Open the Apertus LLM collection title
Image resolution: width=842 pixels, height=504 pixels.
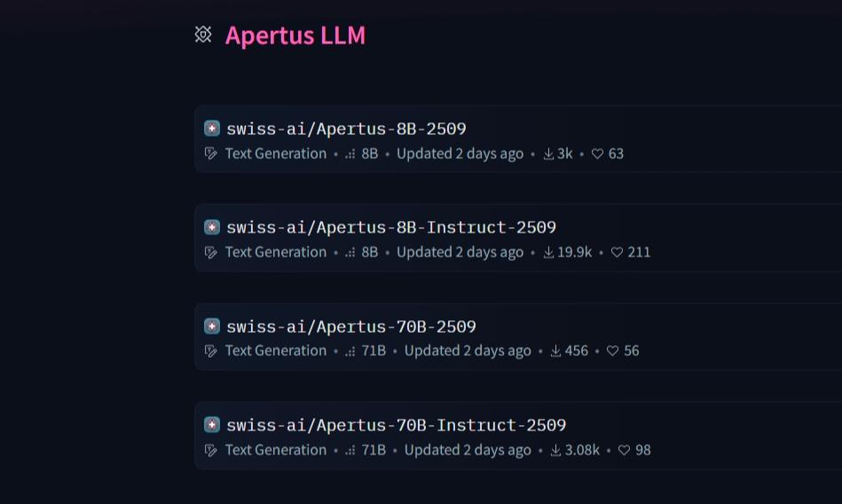[x=295, y=35]
